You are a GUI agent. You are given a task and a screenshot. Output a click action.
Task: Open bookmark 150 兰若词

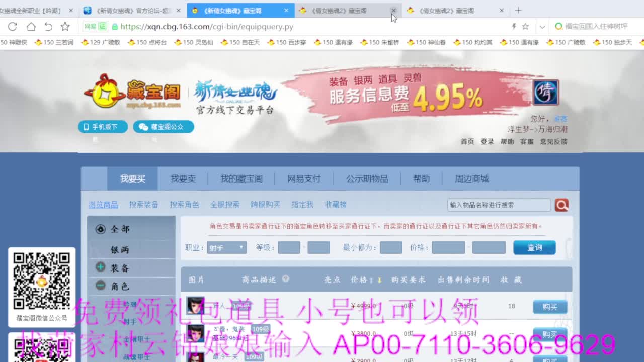pos(54,42)
